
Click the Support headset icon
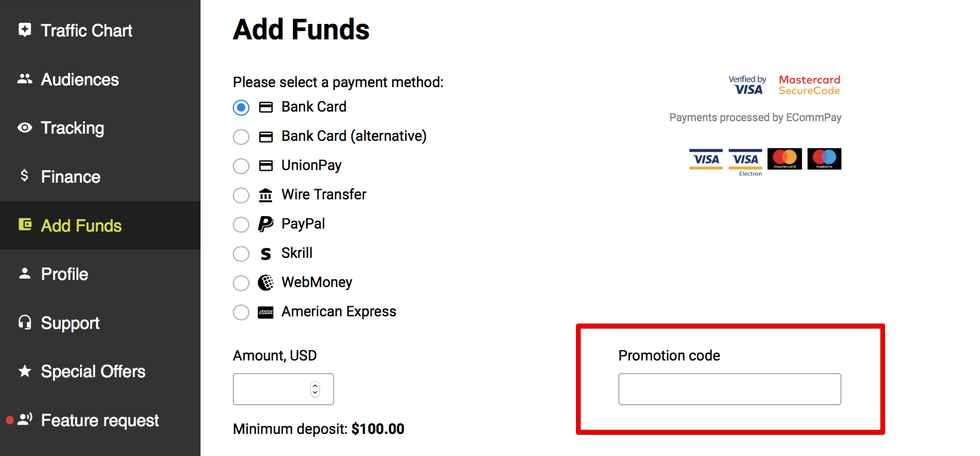[x=24, y=322]
